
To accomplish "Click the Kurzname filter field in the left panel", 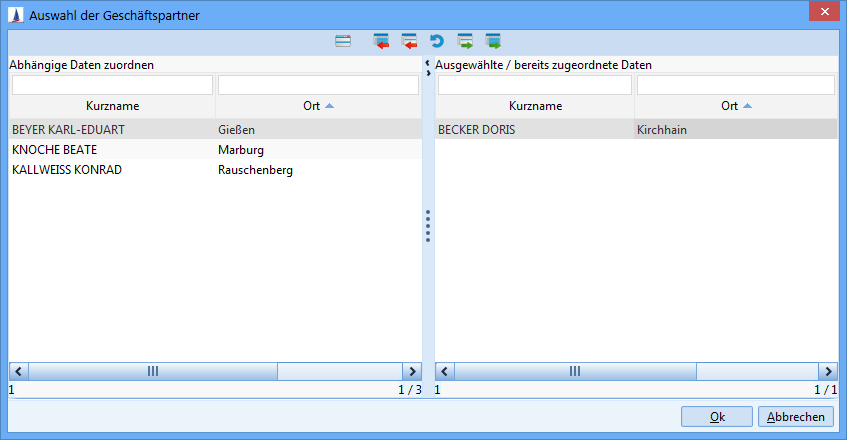I will point(112,85).
